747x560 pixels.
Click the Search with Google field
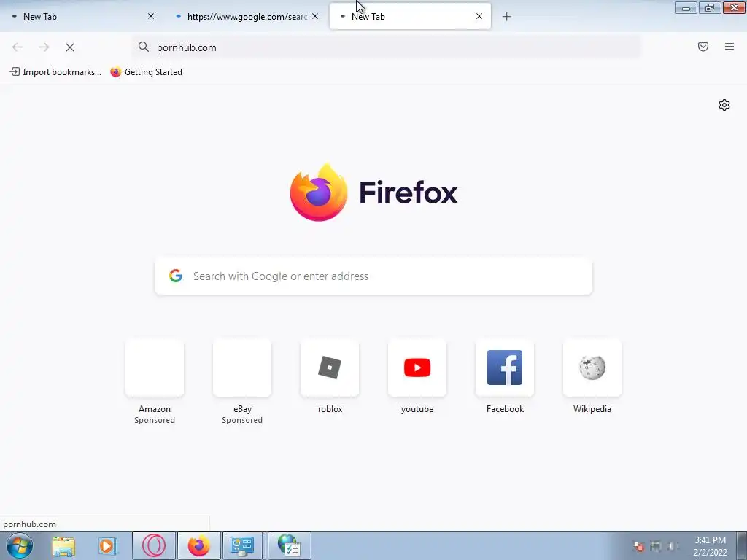click(373, 276)
